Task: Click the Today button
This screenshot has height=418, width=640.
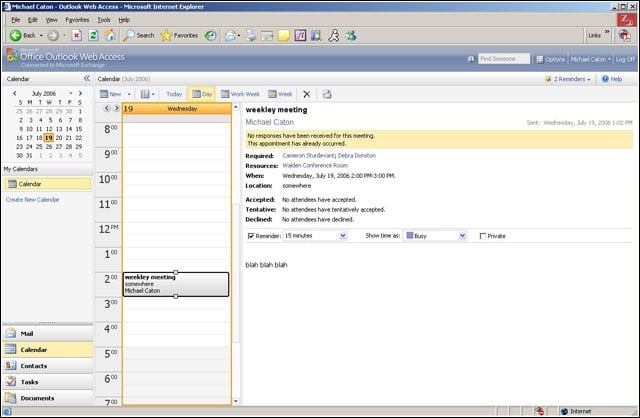Action: pyautogui.click(x=174, y=94)
